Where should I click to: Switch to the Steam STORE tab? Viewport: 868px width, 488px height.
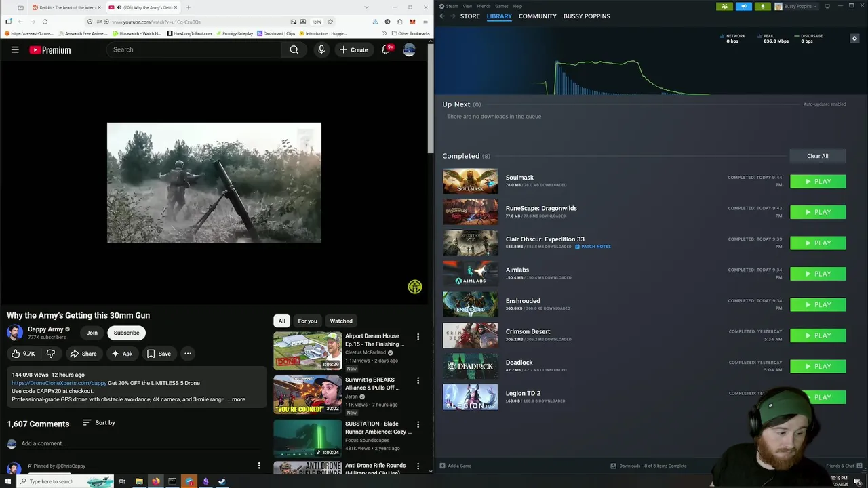(x=470, y=16)
